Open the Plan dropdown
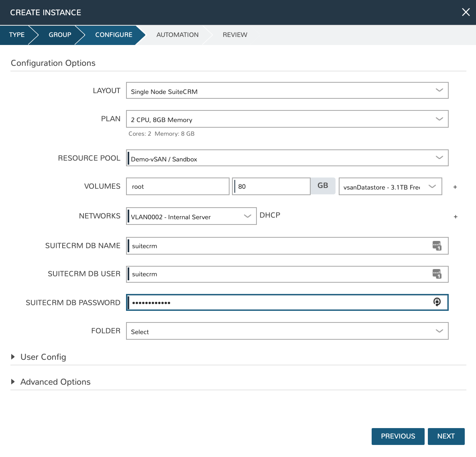This screenshot has height=457, width=476. pos(287,119)
